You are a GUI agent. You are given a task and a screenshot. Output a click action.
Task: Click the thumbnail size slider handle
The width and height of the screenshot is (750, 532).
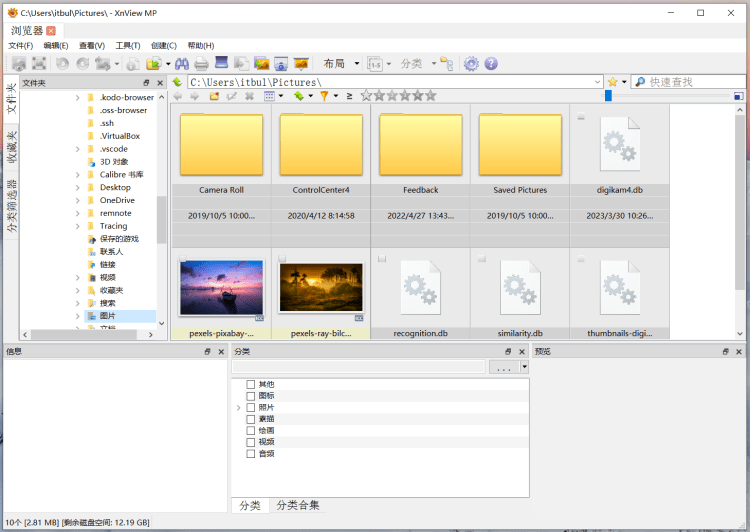(608, 96)
